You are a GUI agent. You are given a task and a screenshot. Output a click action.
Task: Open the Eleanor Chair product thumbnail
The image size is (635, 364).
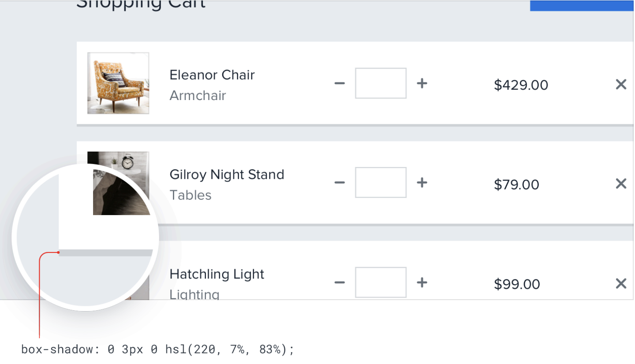[118, 83]
